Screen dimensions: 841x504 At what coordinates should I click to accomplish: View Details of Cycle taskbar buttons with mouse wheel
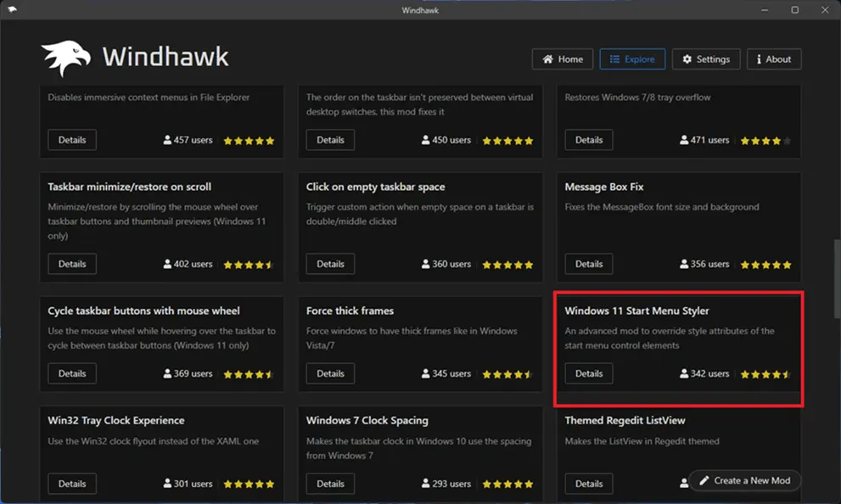tap(72, 373)
